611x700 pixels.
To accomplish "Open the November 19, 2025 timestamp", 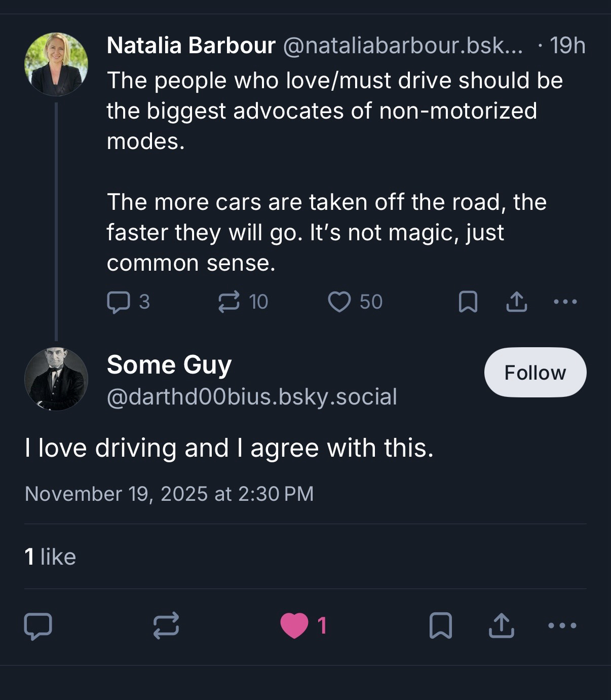I will tap(169, 494).
